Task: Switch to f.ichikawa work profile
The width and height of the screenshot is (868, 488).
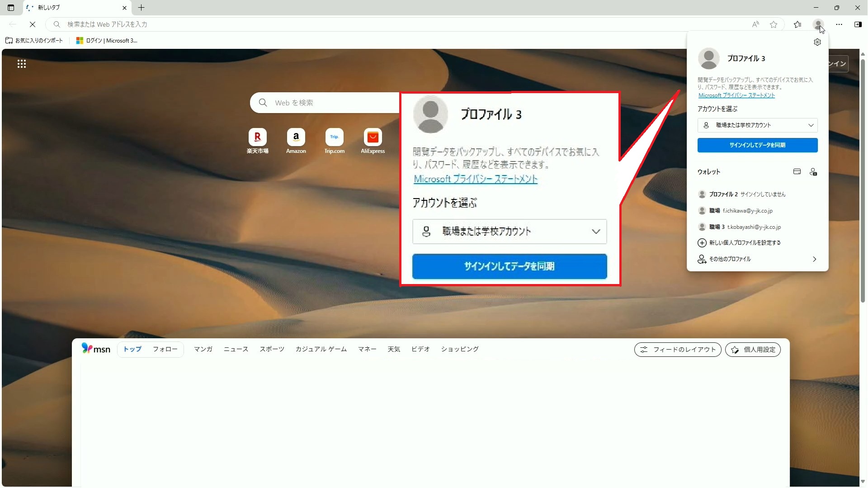Action: coord(741,211)
